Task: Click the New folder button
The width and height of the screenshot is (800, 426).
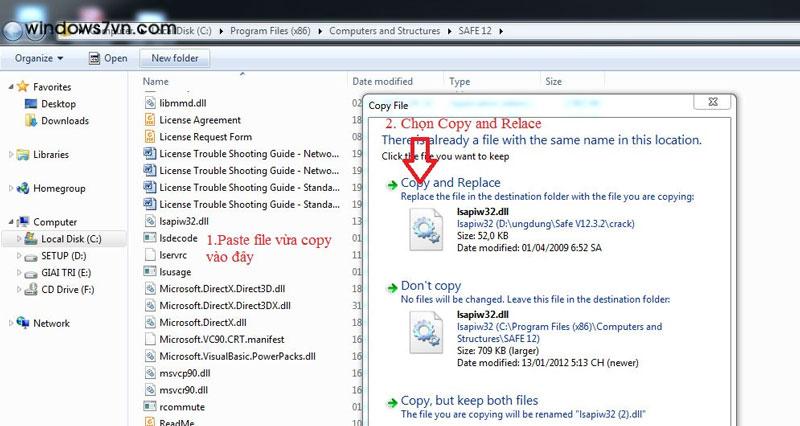Action: click(x=174, y=58)
